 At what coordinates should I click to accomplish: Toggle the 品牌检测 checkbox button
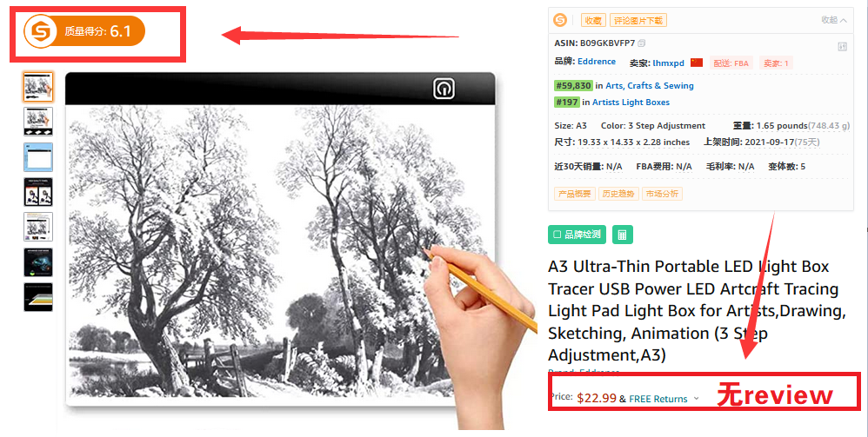tap(577, 235)
